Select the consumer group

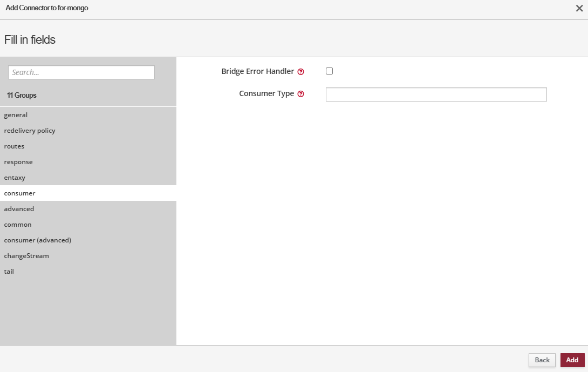tap(19, 193)
